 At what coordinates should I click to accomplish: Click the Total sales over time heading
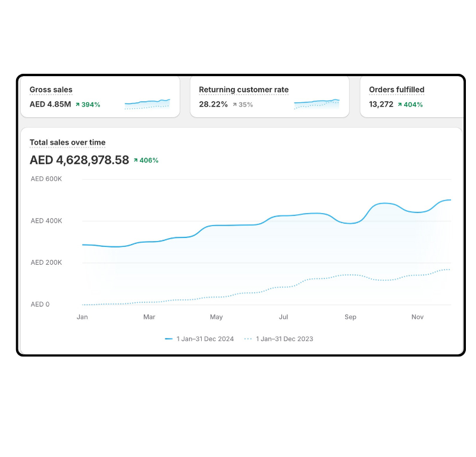(67, 143)
